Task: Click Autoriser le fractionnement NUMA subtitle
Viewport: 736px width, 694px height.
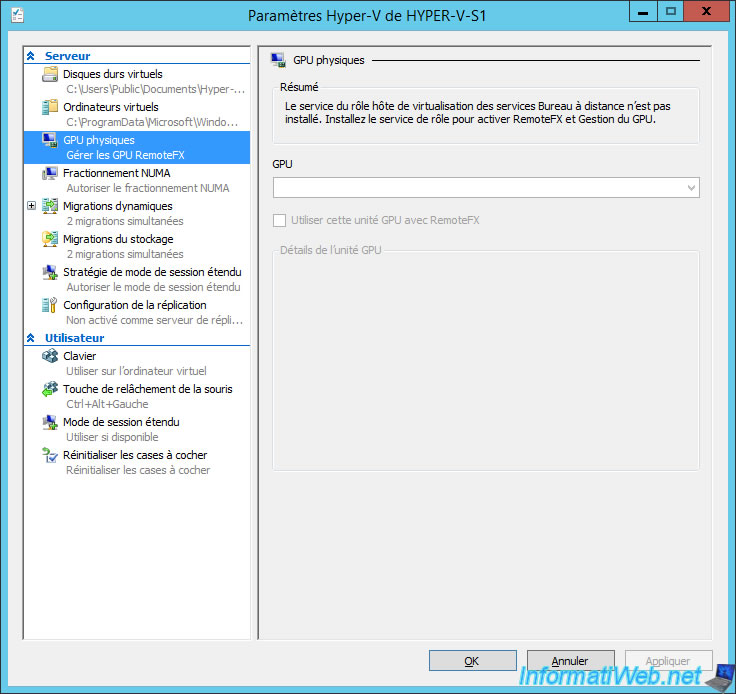Action: coord(148,188)
